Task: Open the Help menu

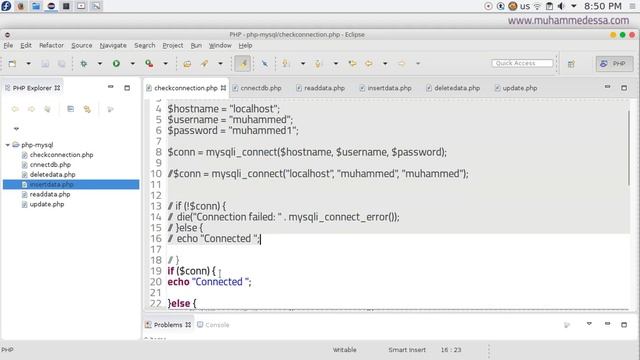Action: coord(245,45)
